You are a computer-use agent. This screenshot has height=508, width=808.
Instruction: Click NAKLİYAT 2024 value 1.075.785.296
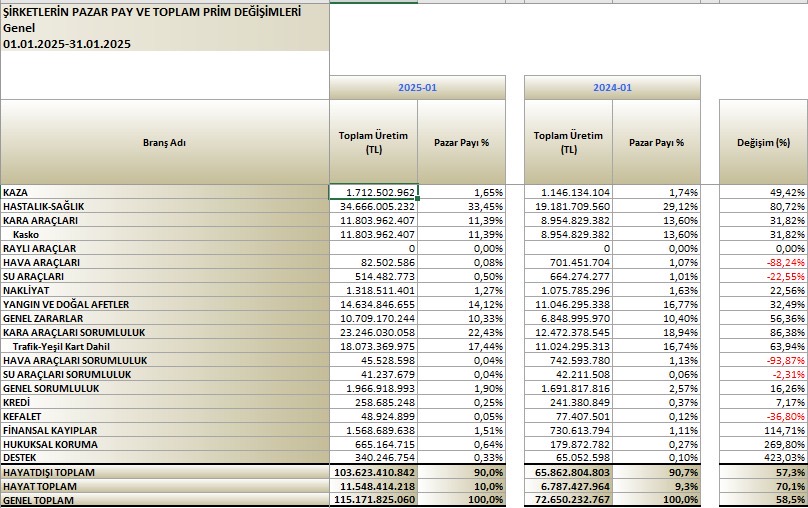[568, 290]
